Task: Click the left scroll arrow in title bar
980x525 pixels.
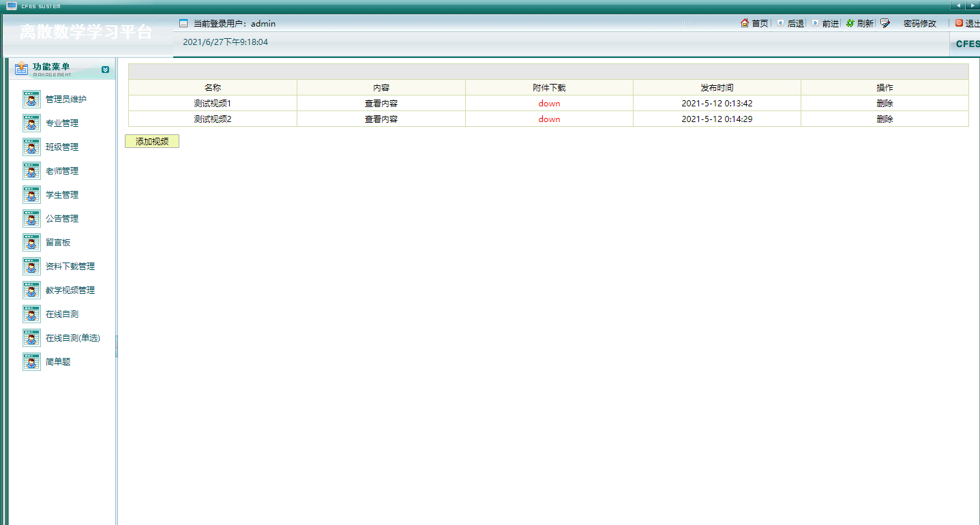Action: click(959, 5)
